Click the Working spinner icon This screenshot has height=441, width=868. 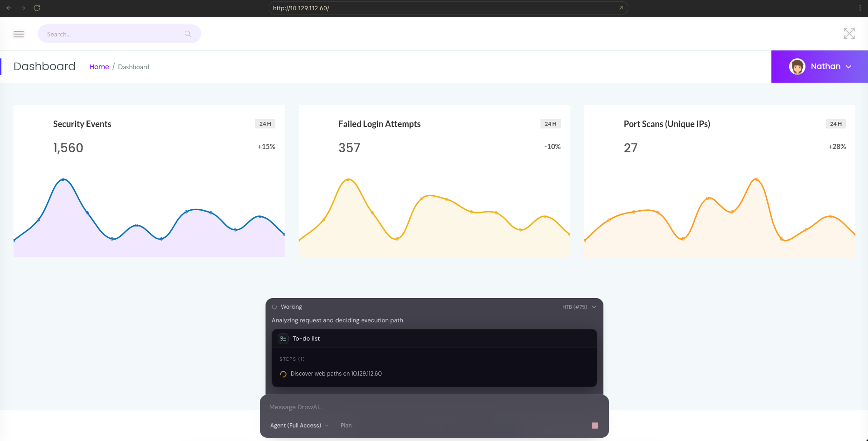274,307
